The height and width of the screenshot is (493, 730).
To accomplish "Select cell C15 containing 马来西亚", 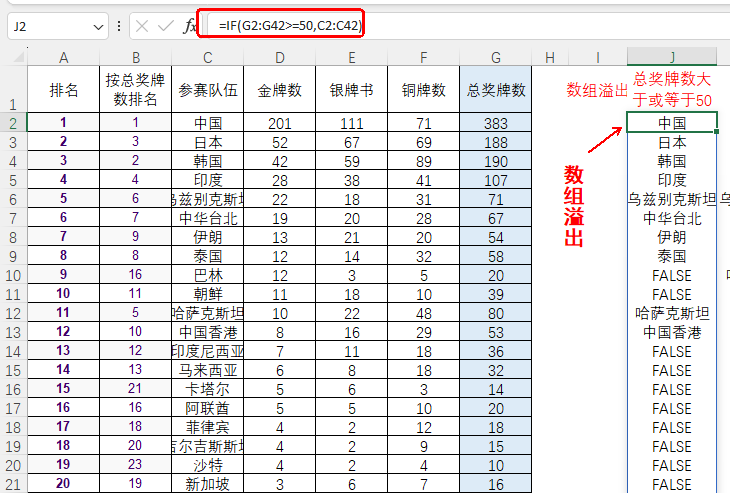I will (x=208, y=370).
